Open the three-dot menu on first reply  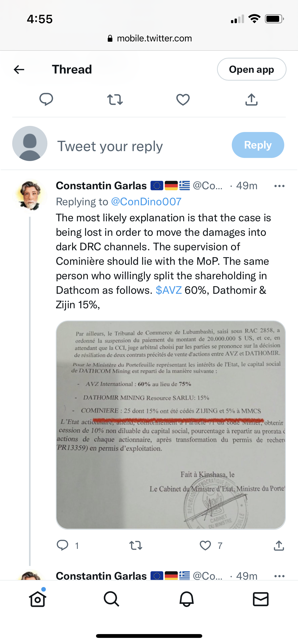[279, 186]
